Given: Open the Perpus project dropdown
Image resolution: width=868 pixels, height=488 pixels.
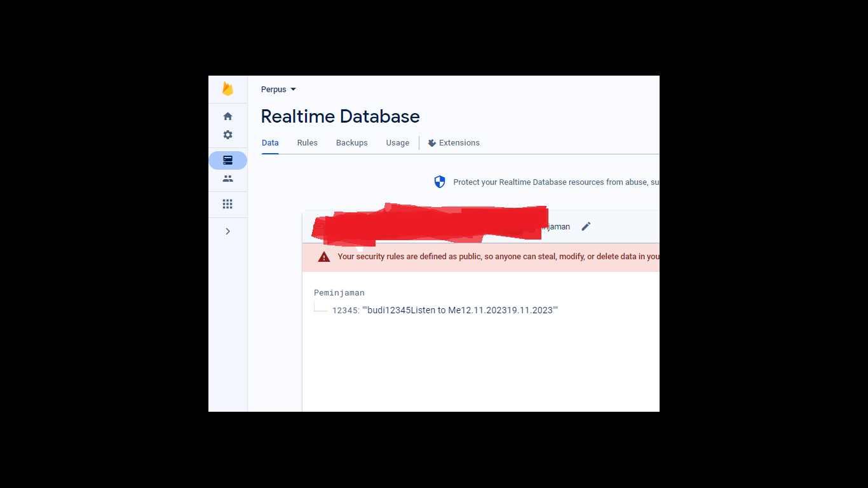Looking at the screenshot, I should (278, 89).
